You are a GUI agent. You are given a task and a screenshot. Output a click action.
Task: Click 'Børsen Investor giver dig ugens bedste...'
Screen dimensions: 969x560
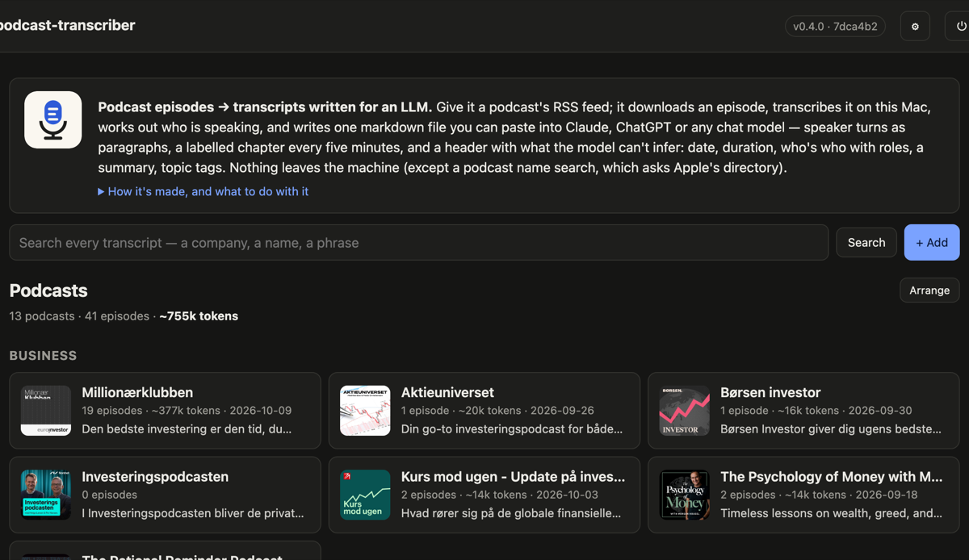click(831, 429)
